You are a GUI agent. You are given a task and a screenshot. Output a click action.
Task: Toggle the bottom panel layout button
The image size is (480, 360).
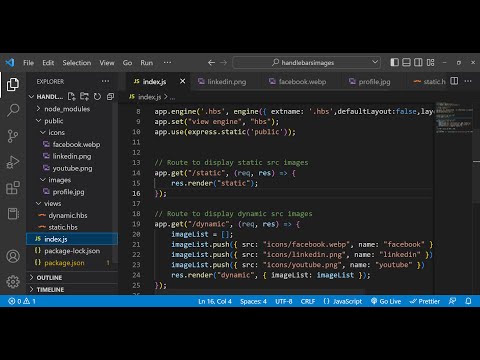[x=406, y=62]
